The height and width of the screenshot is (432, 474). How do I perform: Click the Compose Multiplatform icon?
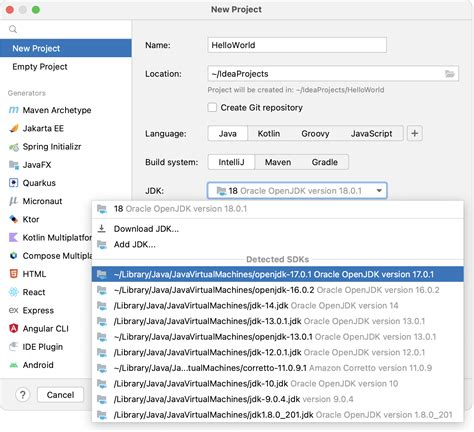click(x=13, y=256)
